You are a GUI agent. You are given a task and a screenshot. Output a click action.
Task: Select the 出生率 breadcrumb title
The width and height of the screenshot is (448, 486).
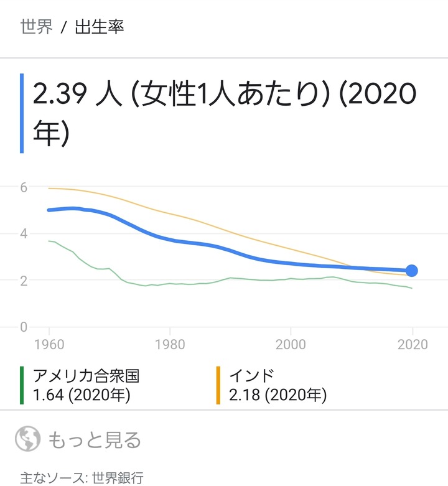tap(100, 26)
